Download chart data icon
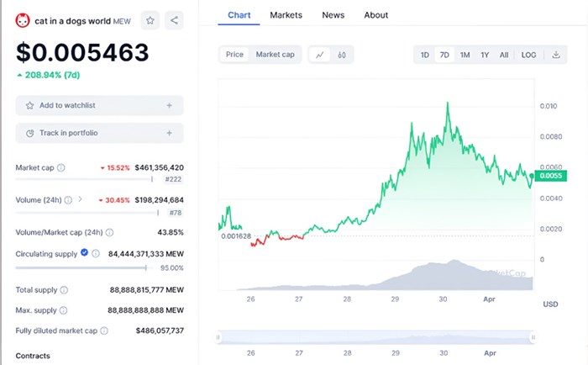This screenshot has width=588, height=365. pos(555,55)
